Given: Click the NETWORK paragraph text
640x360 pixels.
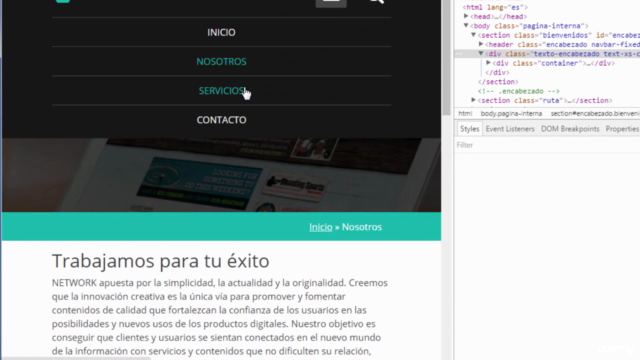Looking at the screenshot, I should (220, 317).
